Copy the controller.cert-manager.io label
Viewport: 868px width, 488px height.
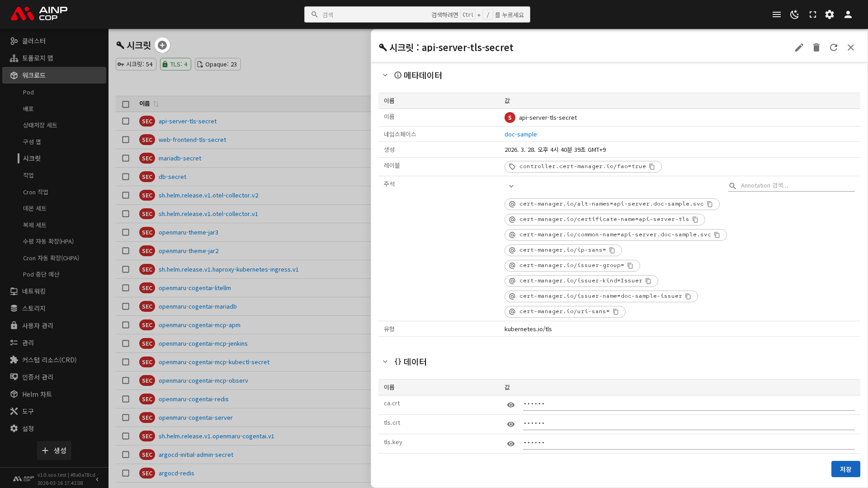pos(652,167)
